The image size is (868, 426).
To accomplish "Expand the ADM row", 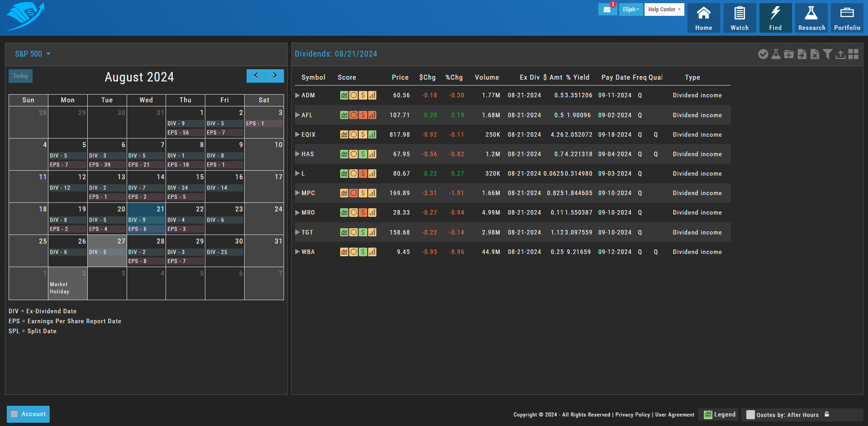I will [298, 96].
